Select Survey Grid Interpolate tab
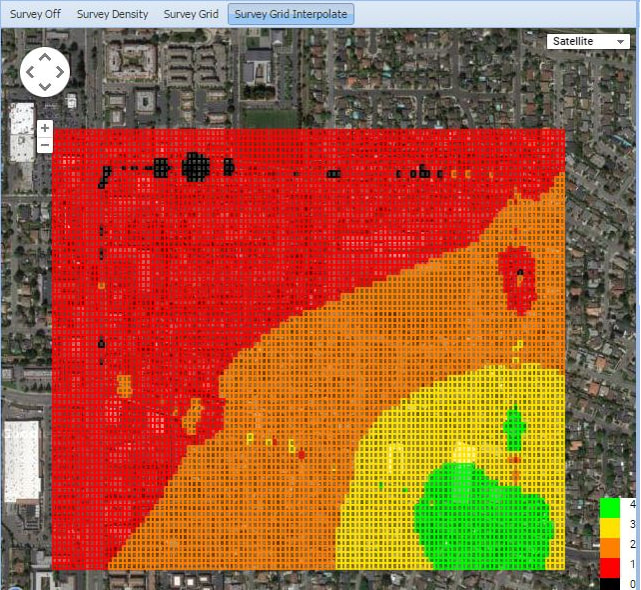Image resolution: width=641 pixels, height=590 pixels. [291, 14]
